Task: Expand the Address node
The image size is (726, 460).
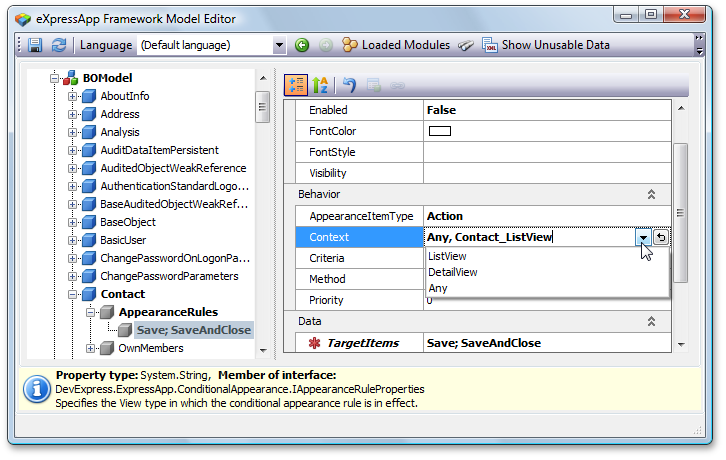Action: [x=72, y=114]
